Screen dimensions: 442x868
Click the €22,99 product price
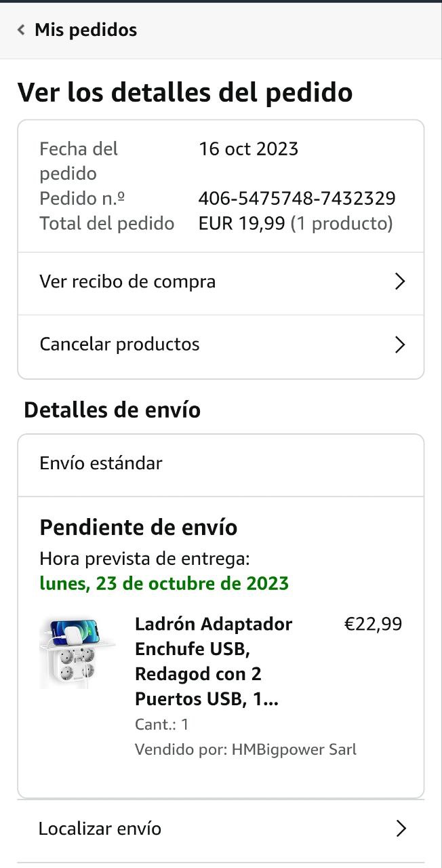tap(373, 624)
